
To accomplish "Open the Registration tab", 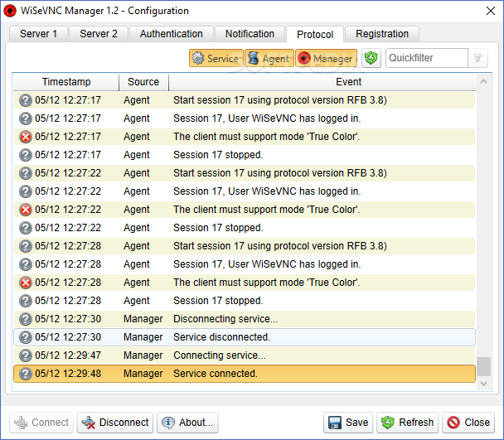I will (x=382, y=34).
